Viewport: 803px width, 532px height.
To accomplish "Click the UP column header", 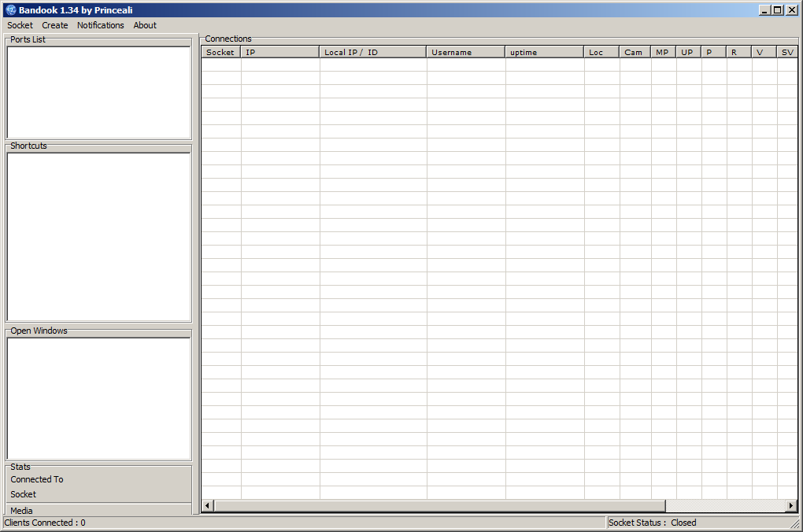I will [x=688, y=52].
